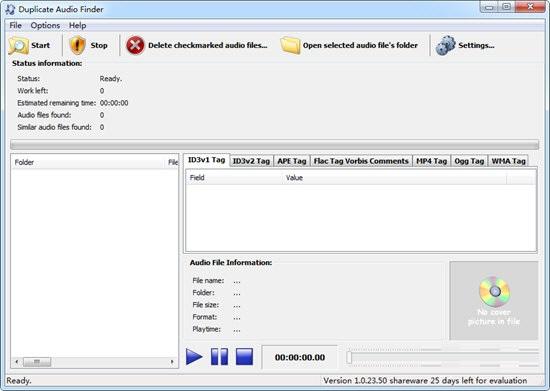Click the Stop button label

click(x=99, y=45)
